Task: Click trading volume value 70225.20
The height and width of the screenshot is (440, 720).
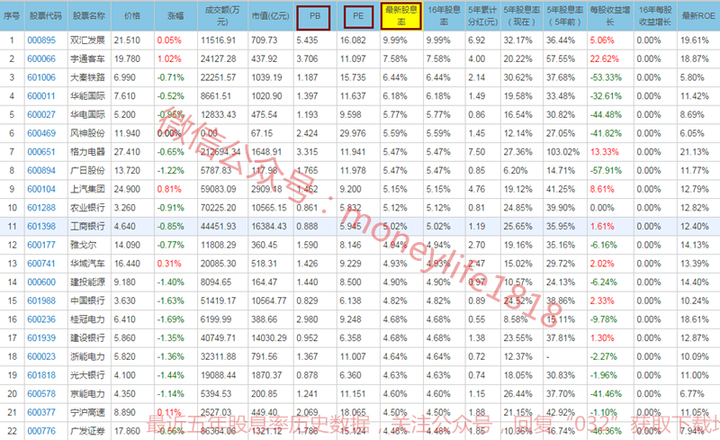Action: point(218,208)
